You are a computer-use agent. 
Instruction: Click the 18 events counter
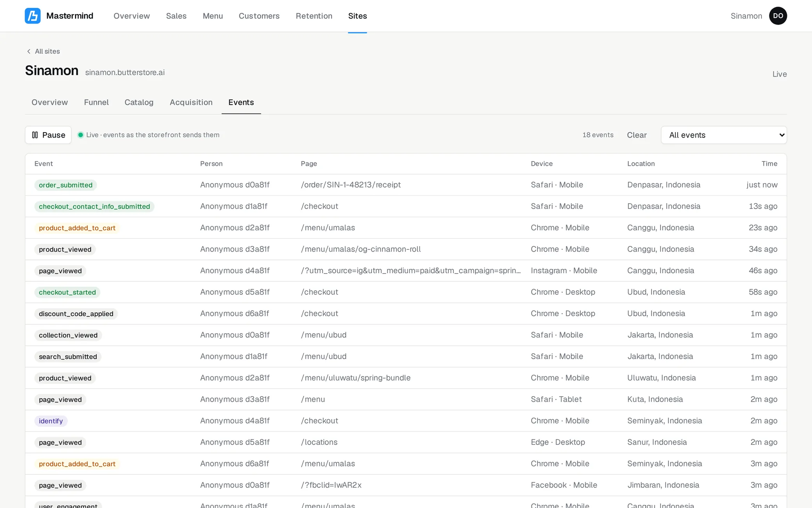[x=598, y=135]
